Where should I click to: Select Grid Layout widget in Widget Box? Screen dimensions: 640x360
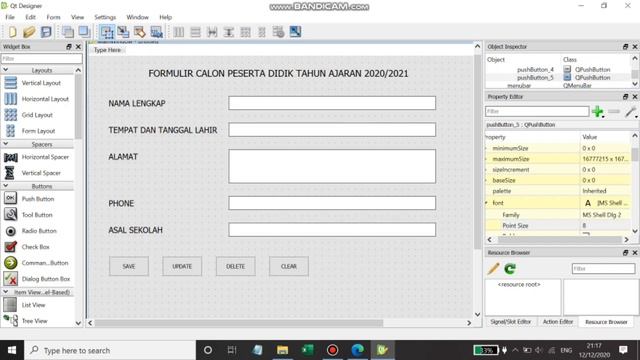[37, 115]
